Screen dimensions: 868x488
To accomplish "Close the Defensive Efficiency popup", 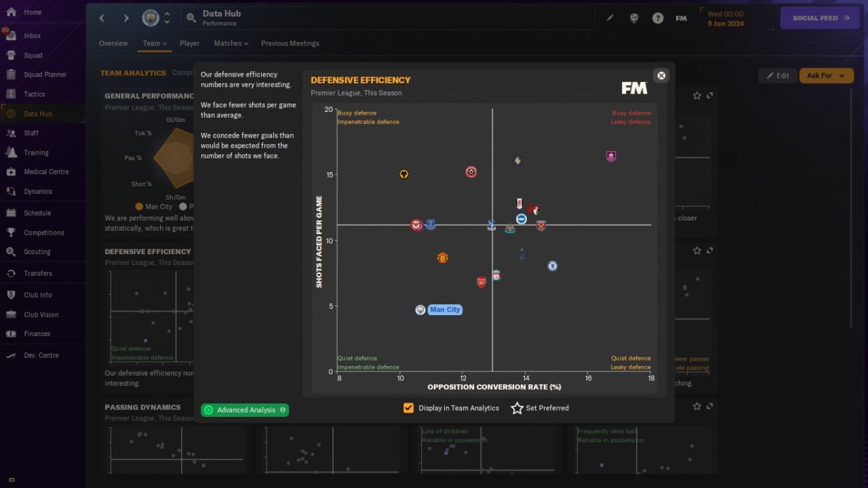I will tap(661, 75).
